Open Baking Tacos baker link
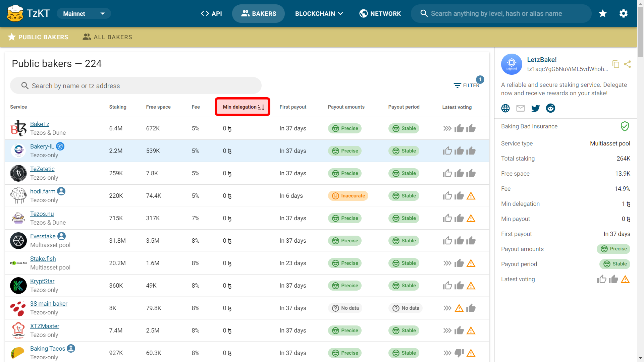The width and height of the screenshot is (644, 362). (x=48, y=349)
